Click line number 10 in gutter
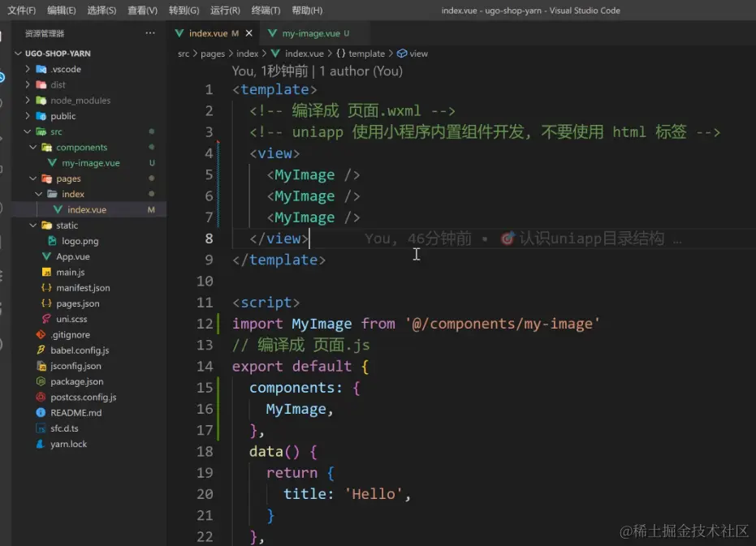Screen dimensions: 756x546 tap(205, 281)
